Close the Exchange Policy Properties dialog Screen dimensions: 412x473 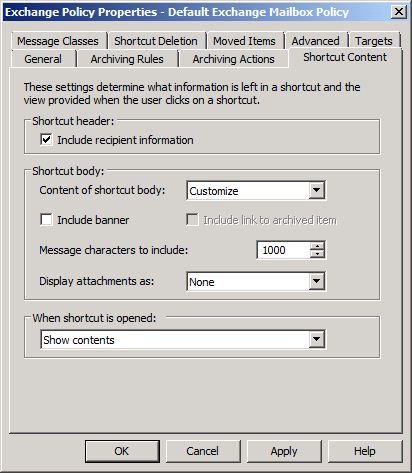399,12
